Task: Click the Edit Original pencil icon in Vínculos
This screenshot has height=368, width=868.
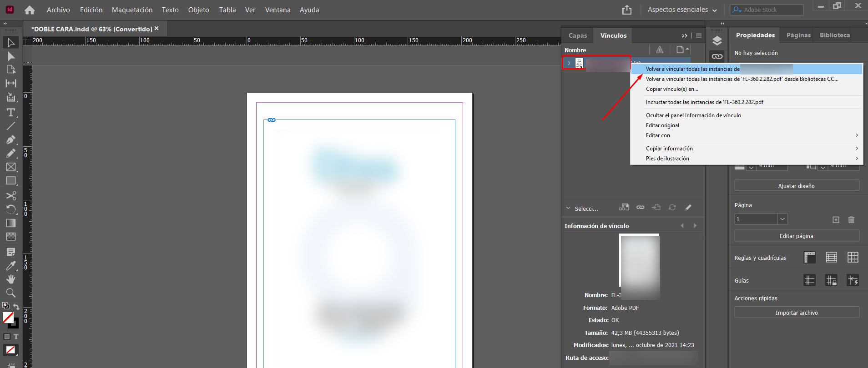Action: click(x=688, y=208)
